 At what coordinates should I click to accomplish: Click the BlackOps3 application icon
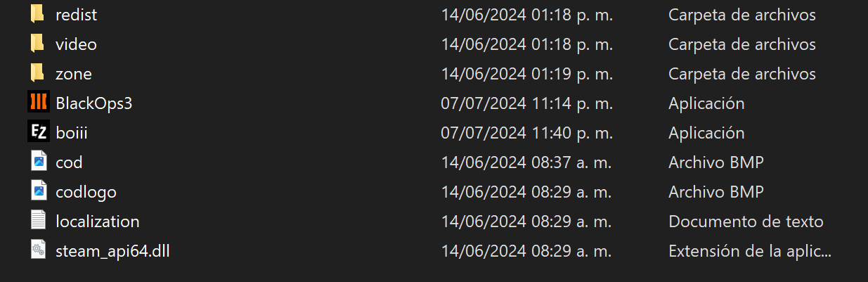click(38, 103)
